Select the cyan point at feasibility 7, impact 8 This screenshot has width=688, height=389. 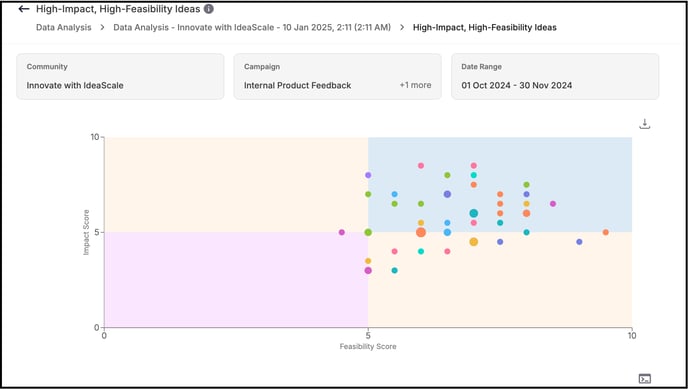pyautogui.click(x=473, y=175)
